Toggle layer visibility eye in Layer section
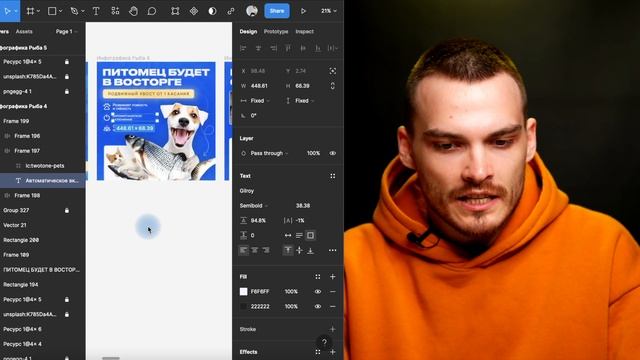 pos(333,153)
